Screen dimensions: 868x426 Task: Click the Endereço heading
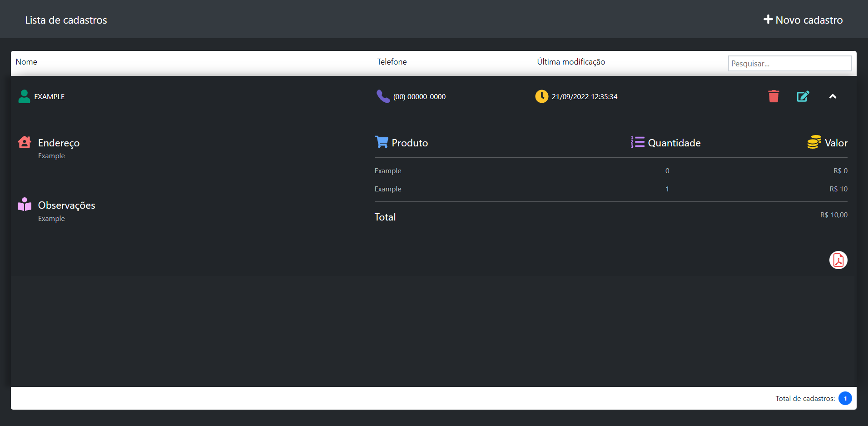click(x=59, y=143)
